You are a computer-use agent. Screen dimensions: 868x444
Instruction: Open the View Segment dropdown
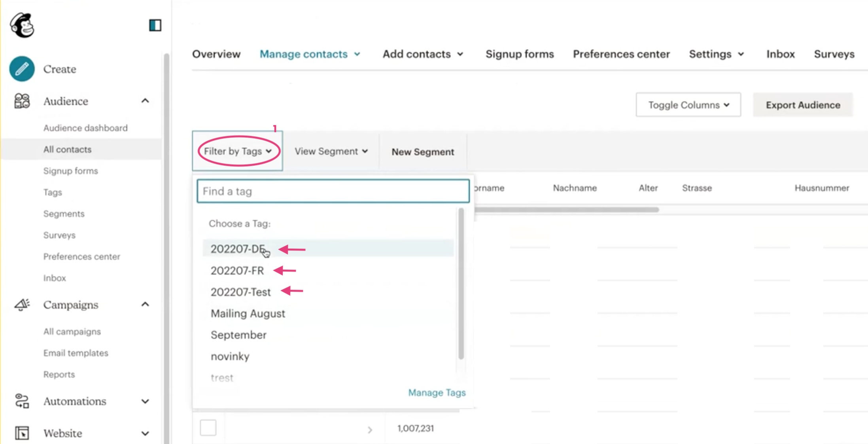tap(331, 152)
